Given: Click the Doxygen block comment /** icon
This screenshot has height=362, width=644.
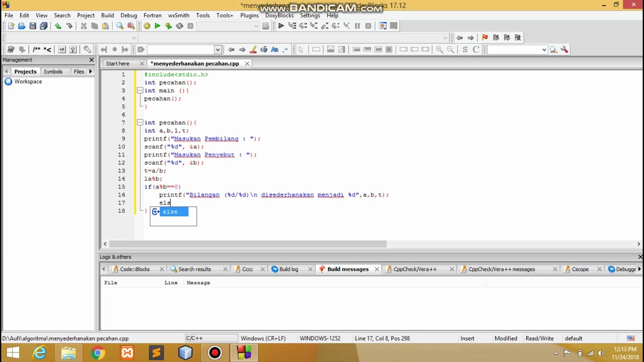Looking at the screenshot, I should click(36, 49).
